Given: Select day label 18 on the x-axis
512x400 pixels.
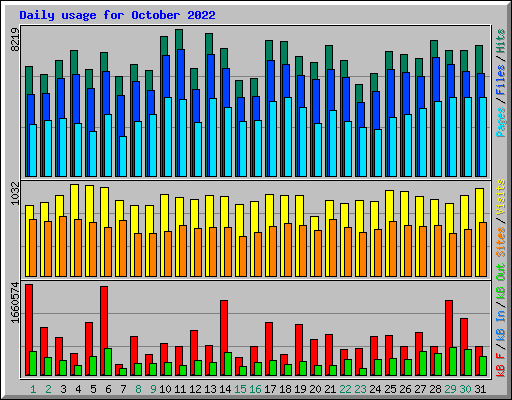Looking at the screenshot, I should (x=285, y=389).
